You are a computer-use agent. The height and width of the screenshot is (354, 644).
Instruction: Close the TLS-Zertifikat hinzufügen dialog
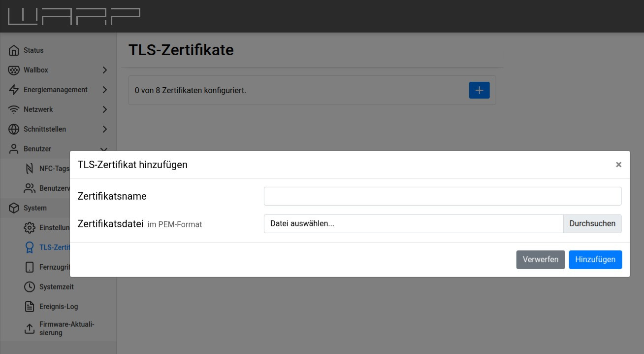[618, 165]
